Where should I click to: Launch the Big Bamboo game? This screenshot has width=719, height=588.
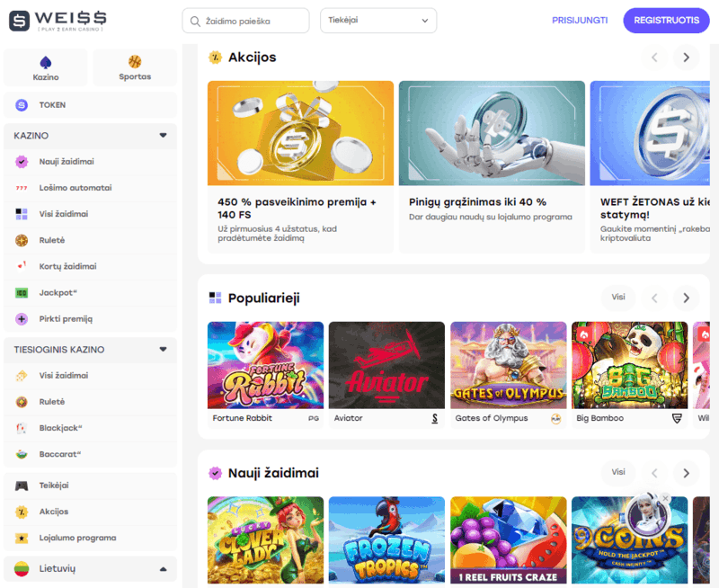[630, 375]
